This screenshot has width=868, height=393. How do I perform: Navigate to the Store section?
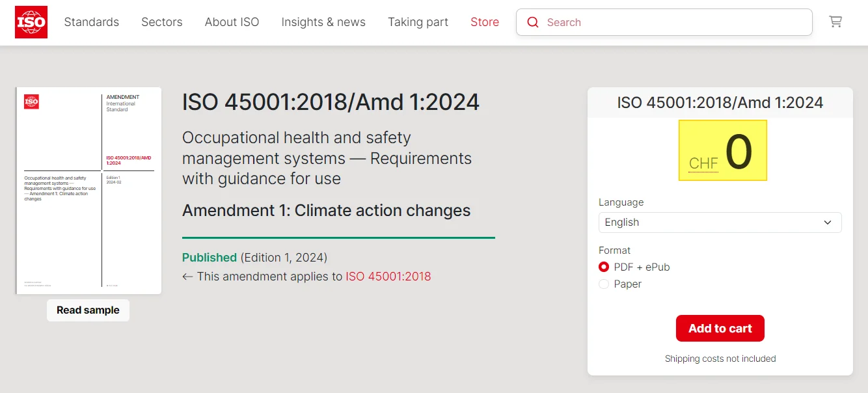484,21
